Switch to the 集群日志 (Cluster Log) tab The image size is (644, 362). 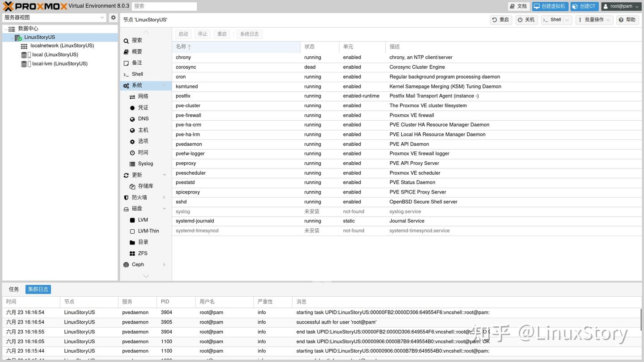pos(38,289)
